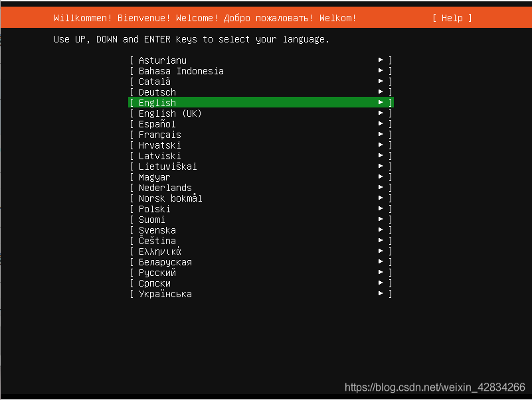The height and width of the screenshot is (400, 532).
Task: Select Ελληνικά language entry
Action: tap(261, 251)
